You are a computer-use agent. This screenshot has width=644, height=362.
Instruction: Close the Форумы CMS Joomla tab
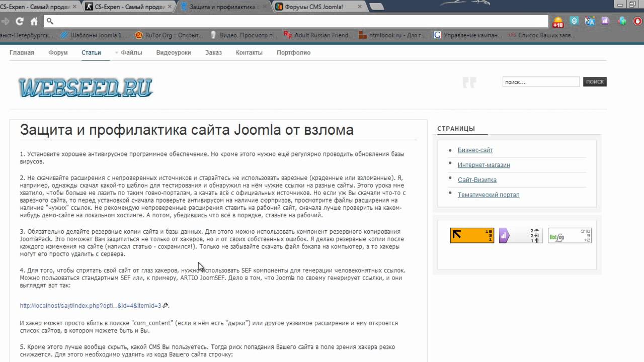pyautogui.click(x=361, y=7)
